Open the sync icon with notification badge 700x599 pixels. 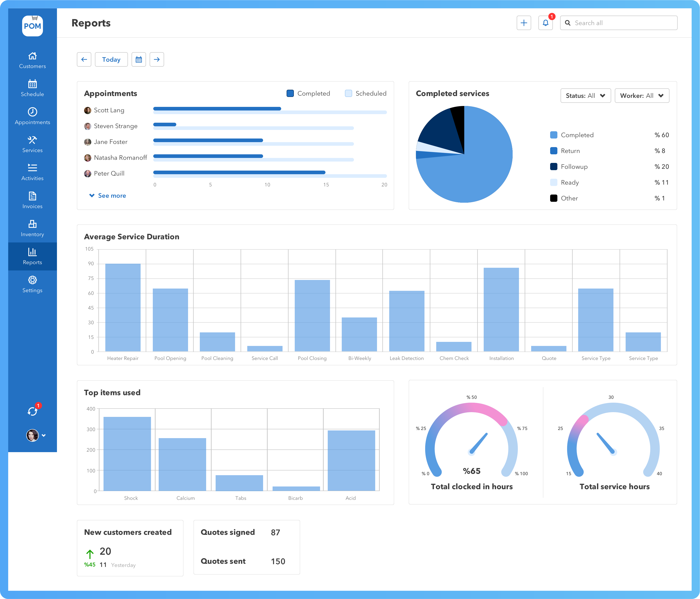[32, 411]
